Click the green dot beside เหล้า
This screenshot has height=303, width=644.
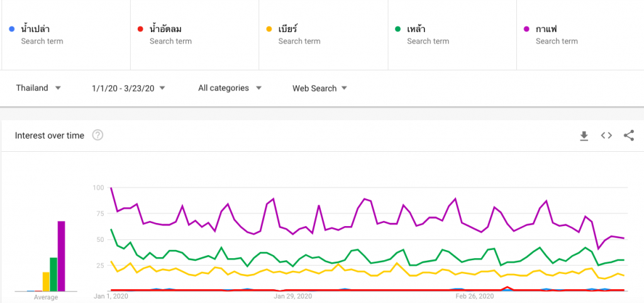[398, 29]
